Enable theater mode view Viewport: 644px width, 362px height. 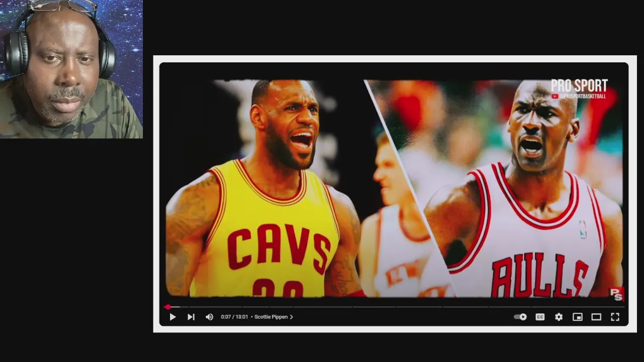(596, 317)
